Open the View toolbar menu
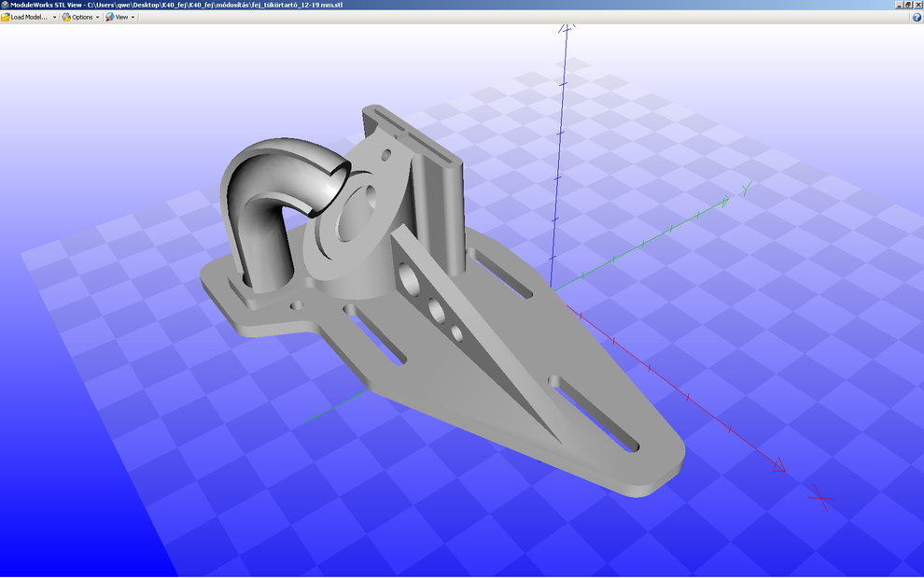924x578 pixels. coord(120,17)
